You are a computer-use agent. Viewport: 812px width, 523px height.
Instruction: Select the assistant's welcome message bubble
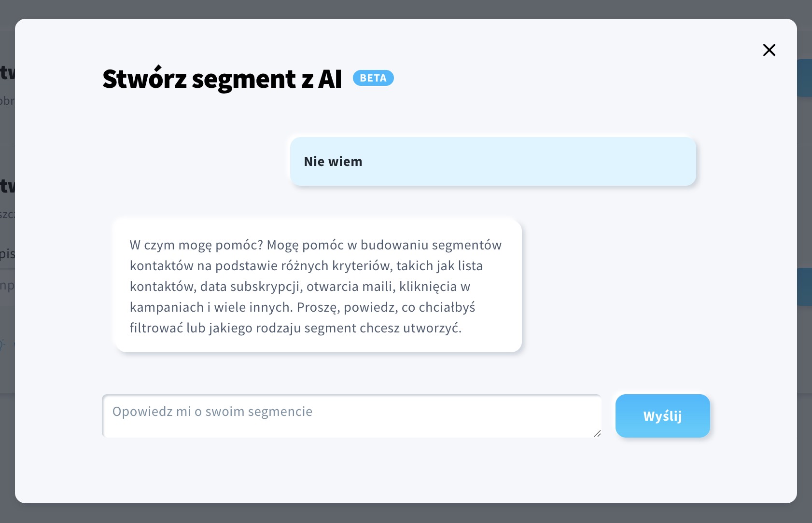[x=318, y=286]
